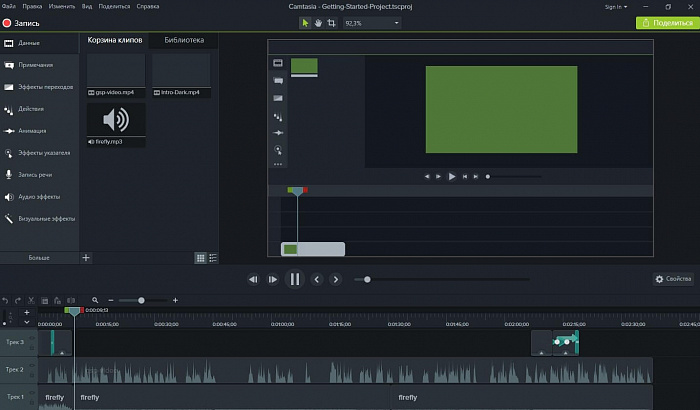Select the hand pan tool
The width and height of the screenshot is (700, 410).
[319, 22]
